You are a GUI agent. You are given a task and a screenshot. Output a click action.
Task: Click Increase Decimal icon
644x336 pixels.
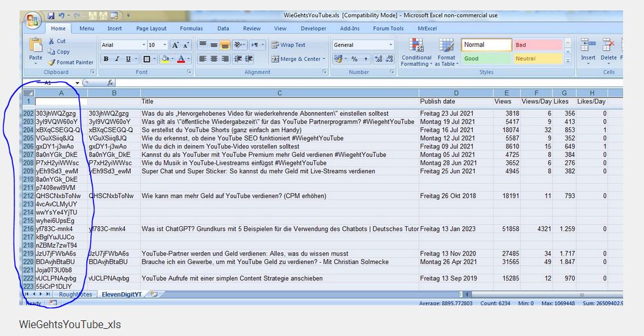(379, 59)
